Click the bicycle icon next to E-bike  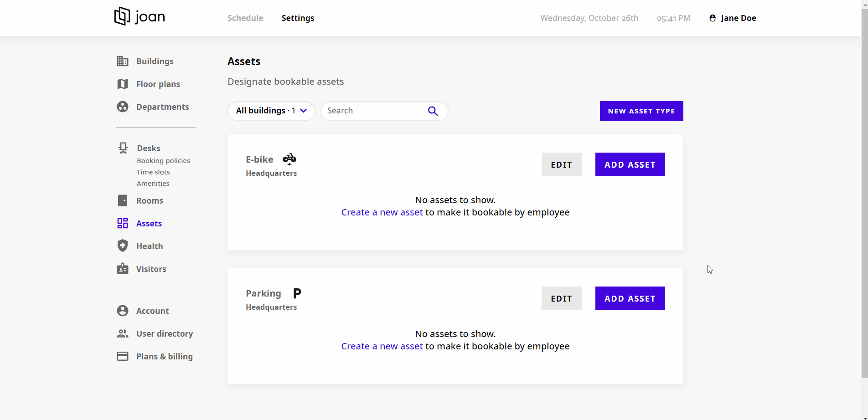point(289,159)
